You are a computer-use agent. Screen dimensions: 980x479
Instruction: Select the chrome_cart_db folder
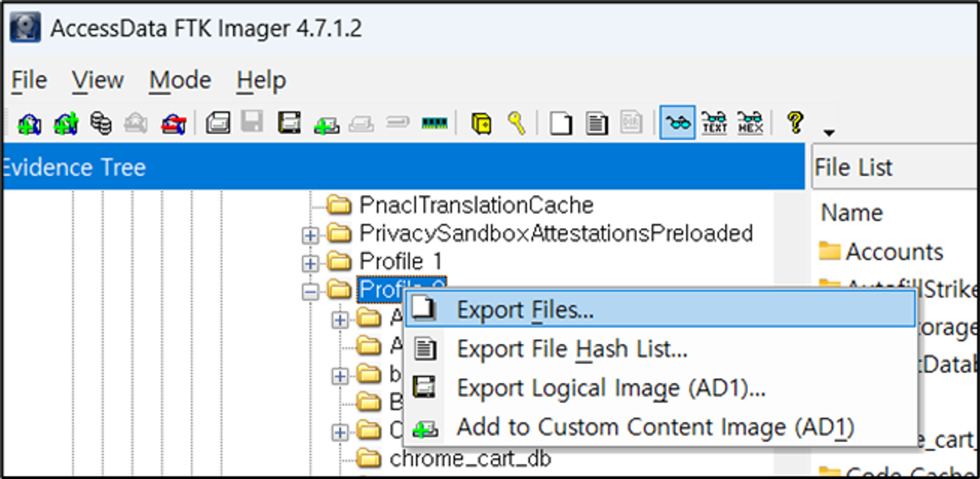(x=470, y=459)
